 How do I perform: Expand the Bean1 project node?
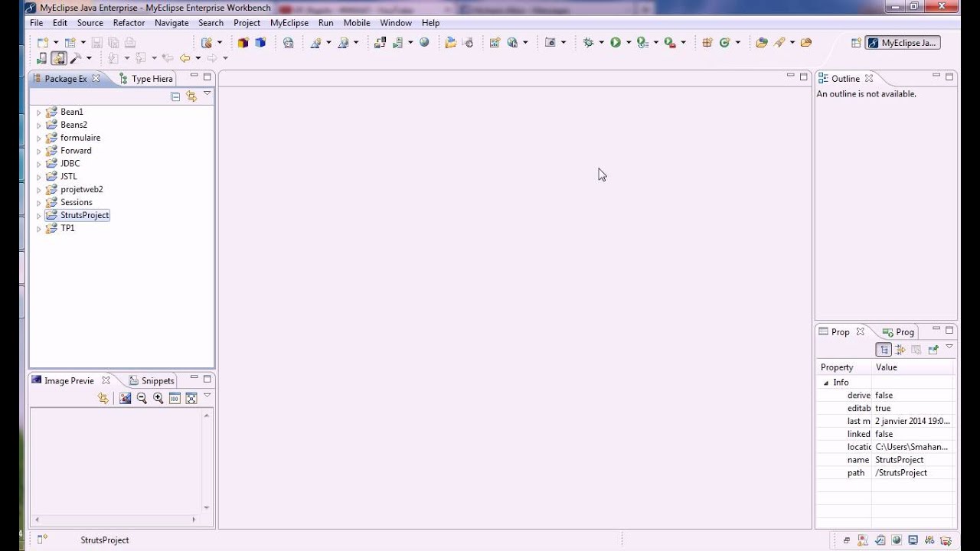click(39, 112)
